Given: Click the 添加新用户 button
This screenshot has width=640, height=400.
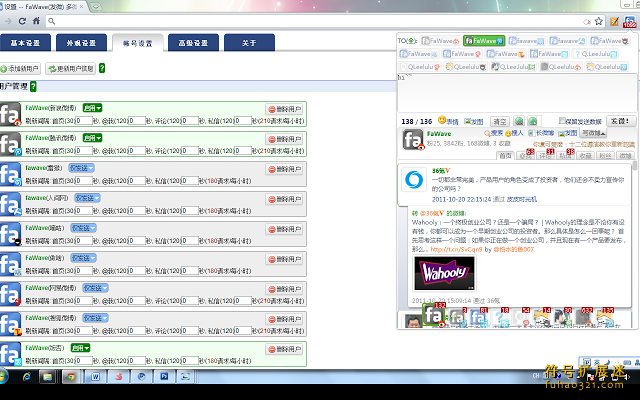Looking at the screenshot, I should [20, 69].
